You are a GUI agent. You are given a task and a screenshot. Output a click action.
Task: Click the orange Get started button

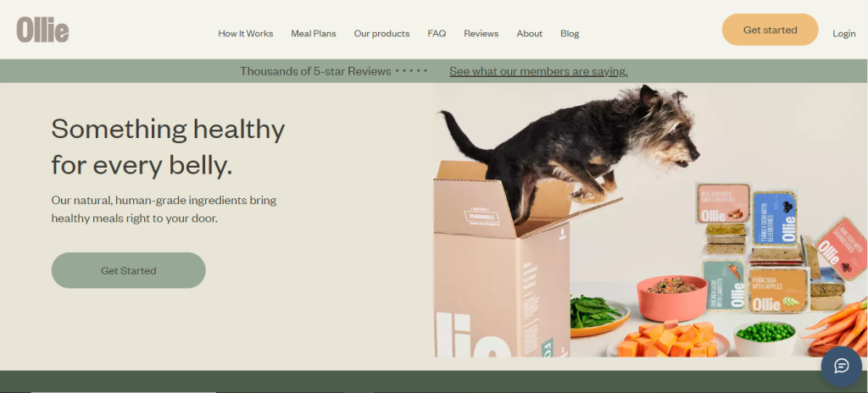770,30
